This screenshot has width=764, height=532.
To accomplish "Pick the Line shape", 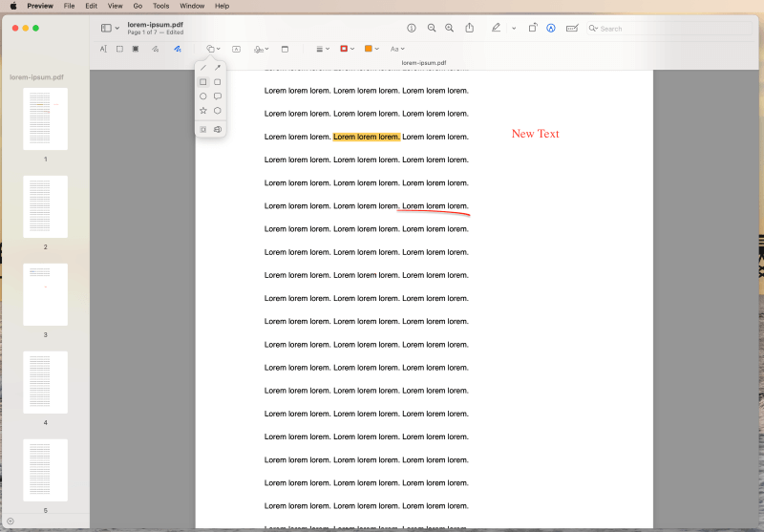I will tap(203, 68).
